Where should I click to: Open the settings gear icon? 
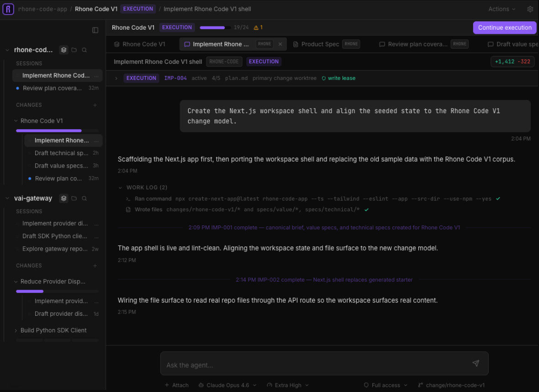[530, 9]
